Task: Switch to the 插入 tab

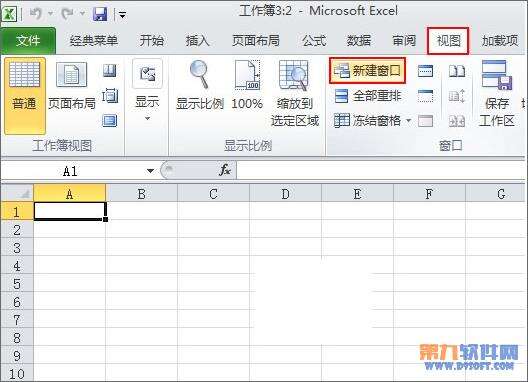Action: pyautogui.click(x=198, y=41)
